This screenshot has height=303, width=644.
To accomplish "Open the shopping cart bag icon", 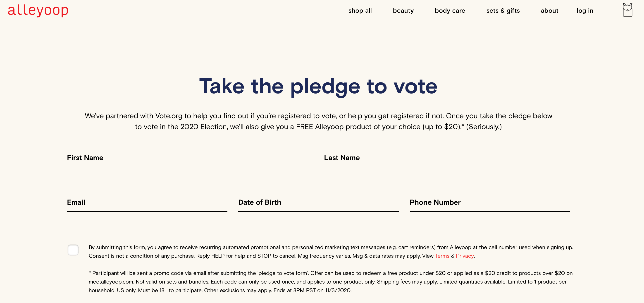I will coord(627,10).
